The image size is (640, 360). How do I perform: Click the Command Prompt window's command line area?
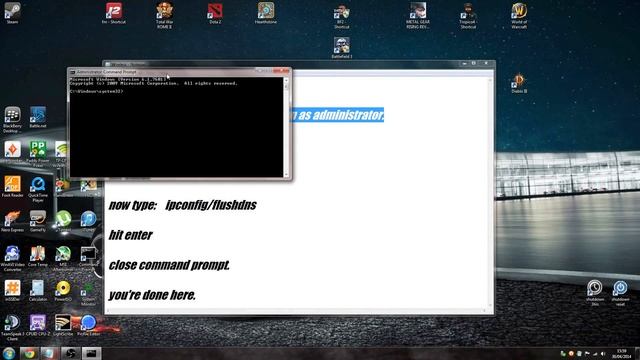pyautogui.click(x=176, y=127)
